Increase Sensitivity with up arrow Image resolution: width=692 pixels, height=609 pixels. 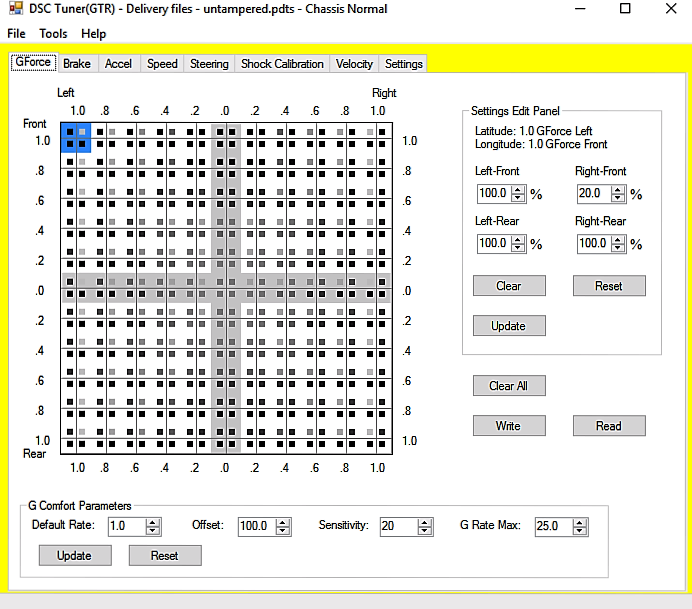(425, 523)
